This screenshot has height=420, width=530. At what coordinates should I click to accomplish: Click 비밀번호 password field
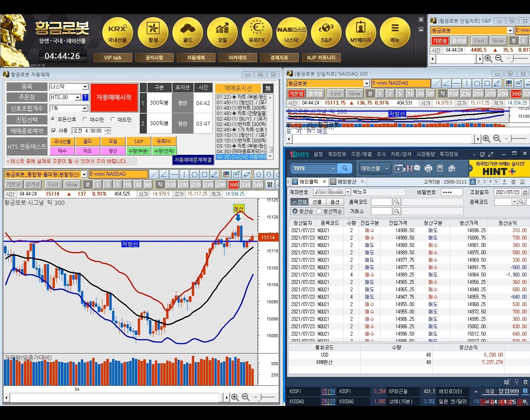(451, 192)
